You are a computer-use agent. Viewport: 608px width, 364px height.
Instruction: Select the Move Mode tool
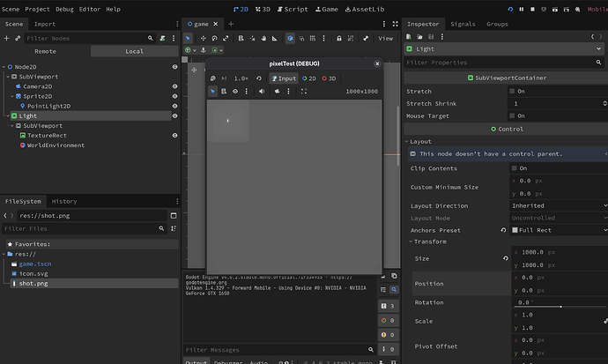pyautogui.click(x=204, y=39)
